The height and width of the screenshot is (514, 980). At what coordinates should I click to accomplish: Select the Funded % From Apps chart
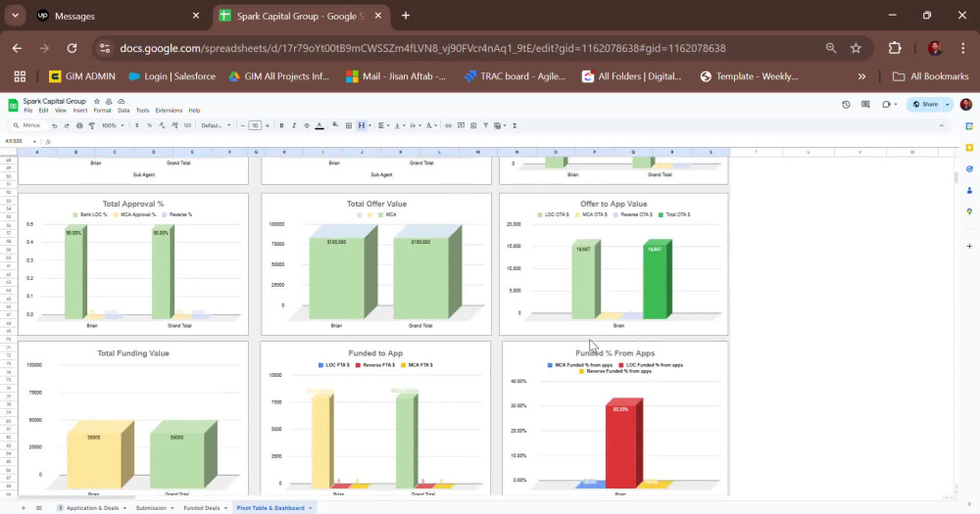click(x=615, y=418)
